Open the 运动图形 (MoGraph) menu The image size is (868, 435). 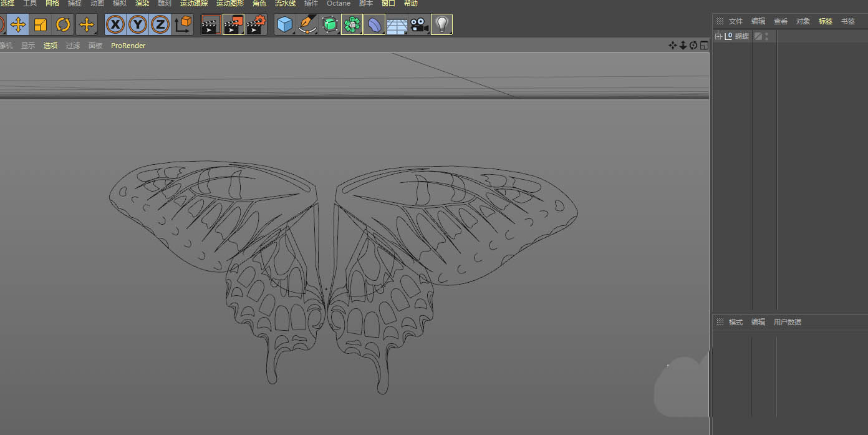[x=230, y=4]
